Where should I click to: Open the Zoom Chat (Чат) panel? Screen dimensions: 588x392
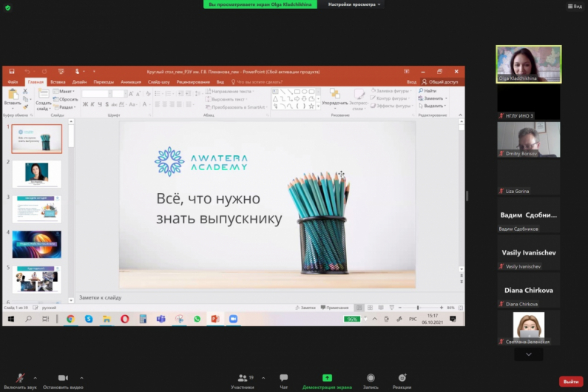284,381
